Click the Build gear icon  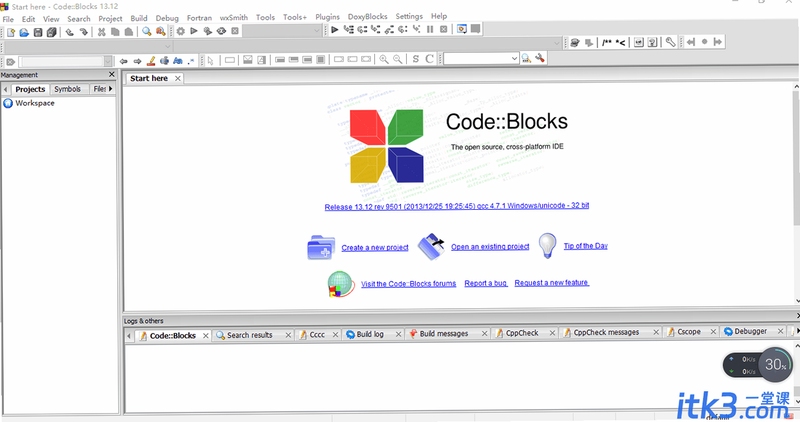pos(181,31)
